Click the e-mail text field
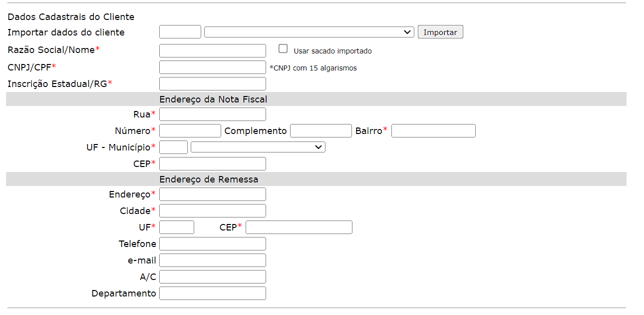This screenshot has width=644, height=315. pyautogui.click(x=212, y=260)
